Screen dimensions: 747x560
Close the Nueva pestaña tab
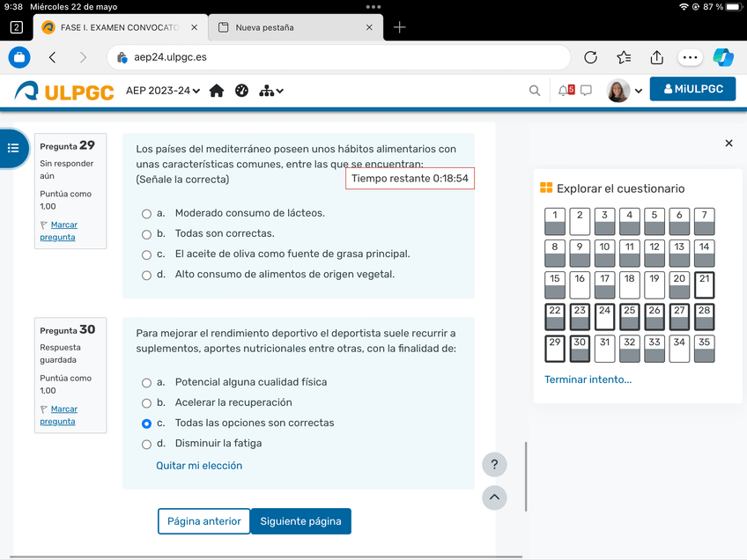tap(369, 27)
